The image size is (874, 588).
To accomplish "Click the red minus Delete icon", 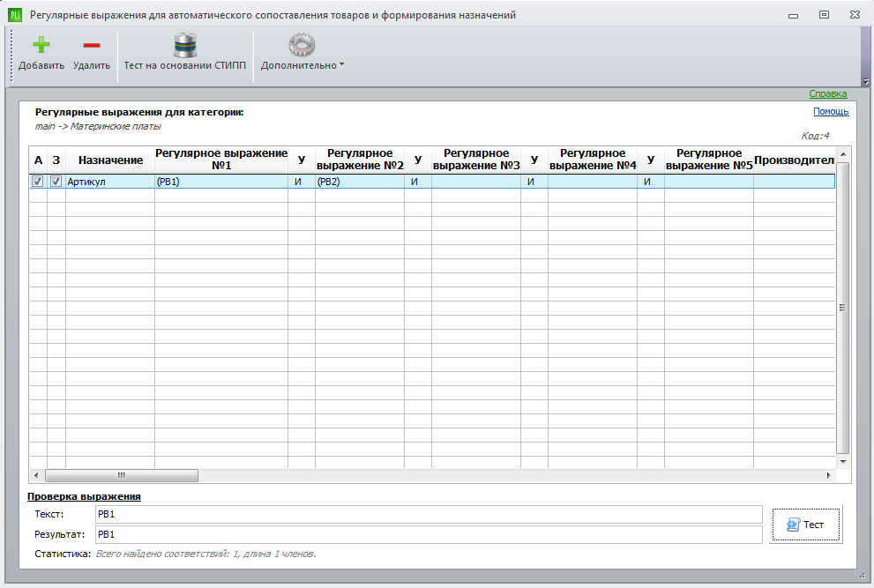I will [92, 45].
